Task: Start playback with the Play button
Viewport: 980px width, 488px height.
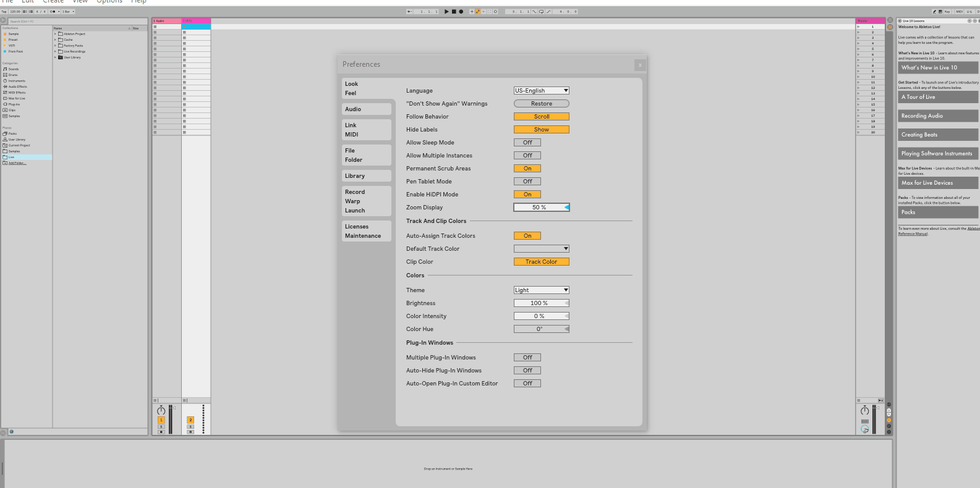Action: (x=446, y=12)
